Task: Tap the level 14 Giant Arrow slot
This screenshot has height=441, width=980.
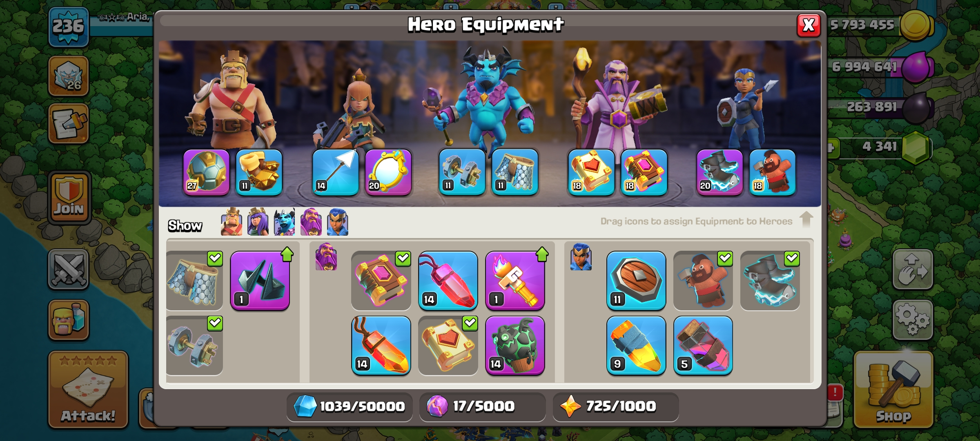Action: pyautogui.click(x=335, y=172)
